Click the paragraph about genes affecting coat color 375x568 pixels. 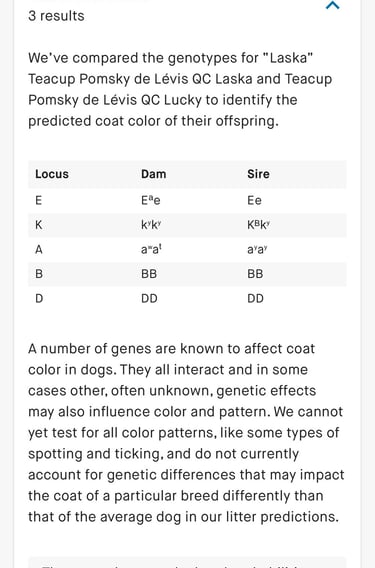(186, 433)
